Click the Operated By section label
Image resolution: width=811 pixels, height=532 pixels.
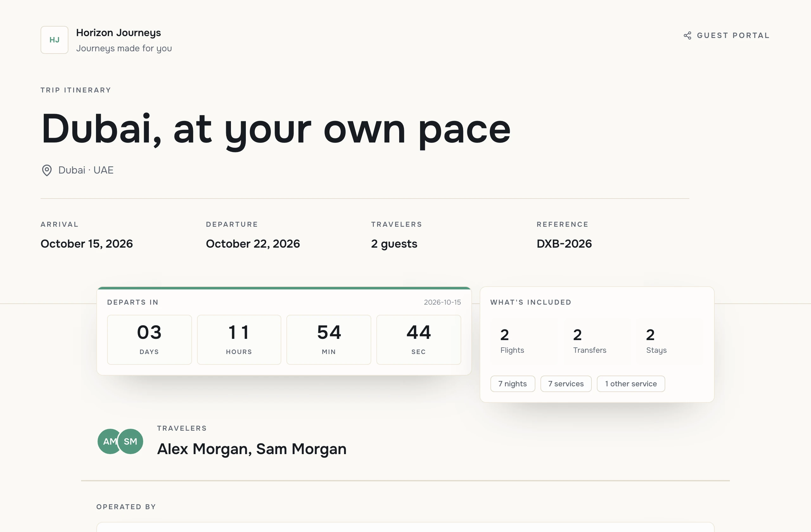[x=126, y=507]
